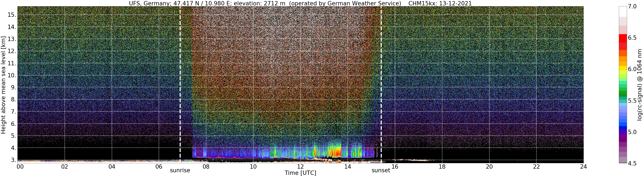The image size is (644, 177).
Task: Click the 6.0 colorbar tick label
Action: (632, 69)
